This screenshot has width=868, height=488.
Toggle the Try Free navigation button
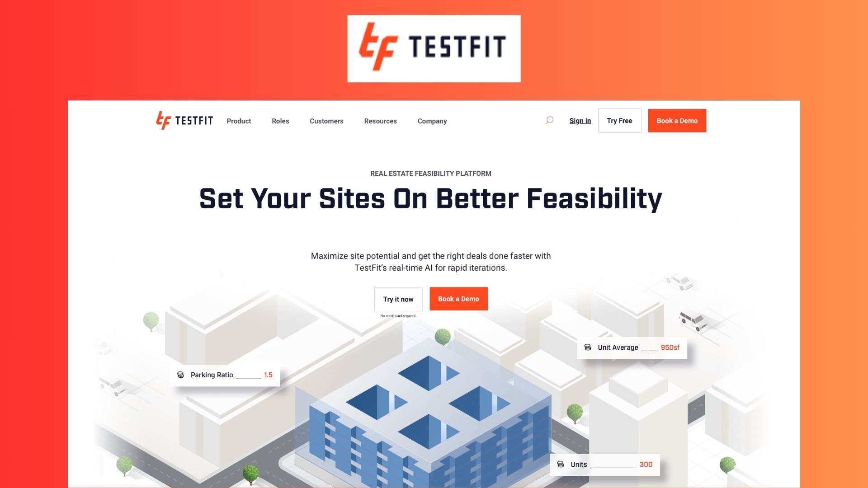coord(619,120)
